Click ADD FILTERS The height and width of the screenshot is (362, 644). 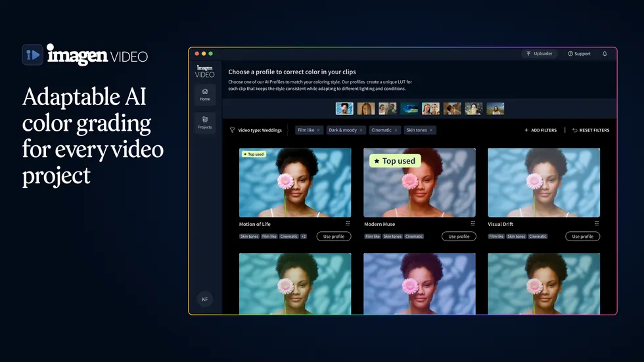point(540,130)
